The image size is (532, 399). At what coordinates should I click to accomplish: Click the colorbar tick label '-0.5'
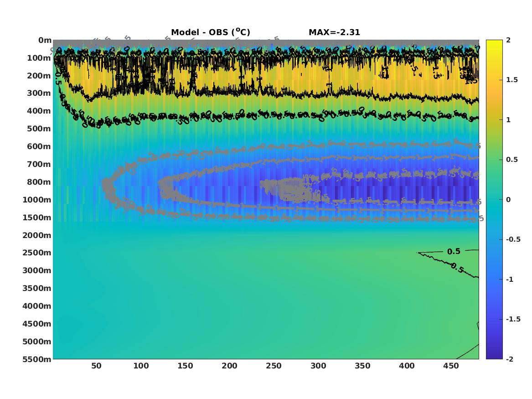pos(513,239)
